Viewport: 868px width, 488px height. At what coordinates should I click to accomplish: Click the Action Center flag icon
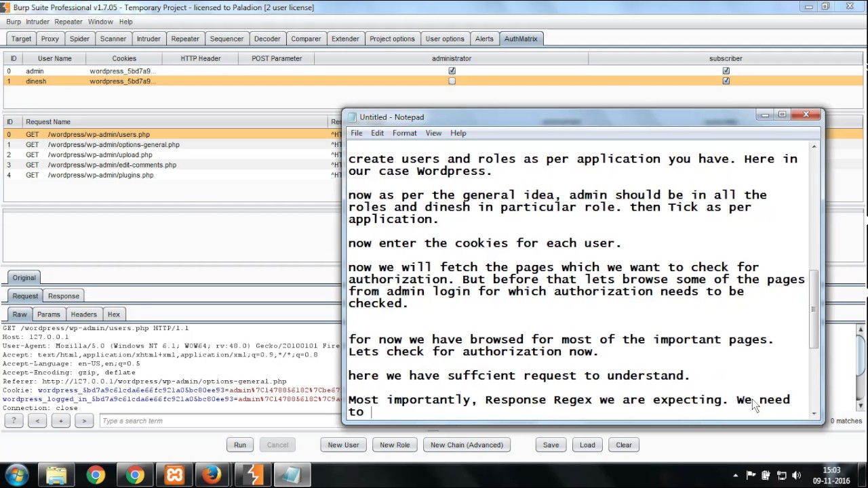[x=751, y=475]
